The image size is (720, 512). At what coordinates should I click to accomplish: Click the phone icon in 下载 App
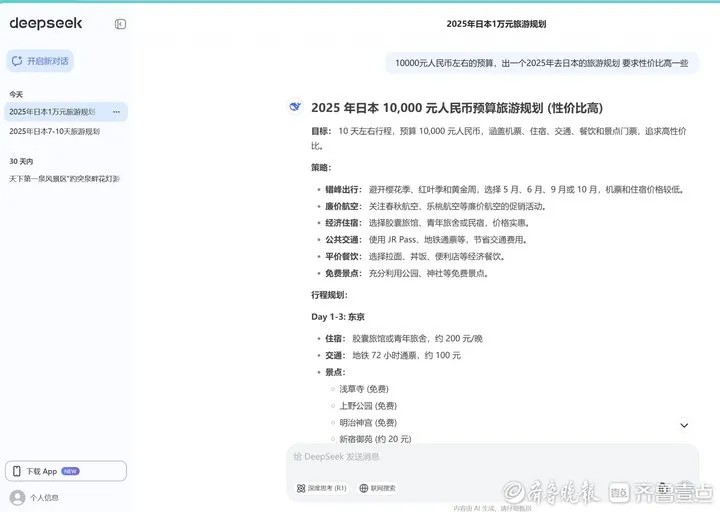point(17,471)
